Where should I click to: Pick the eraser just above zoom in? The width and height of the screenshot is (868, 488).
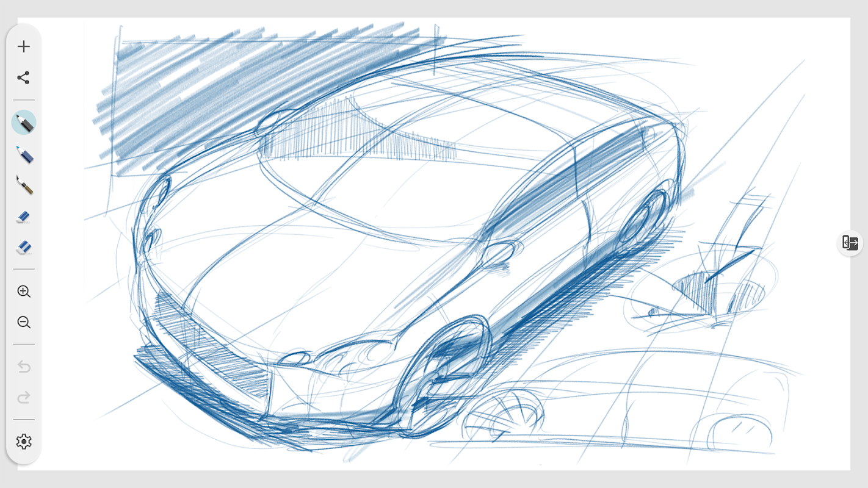(x=24, y=247)
